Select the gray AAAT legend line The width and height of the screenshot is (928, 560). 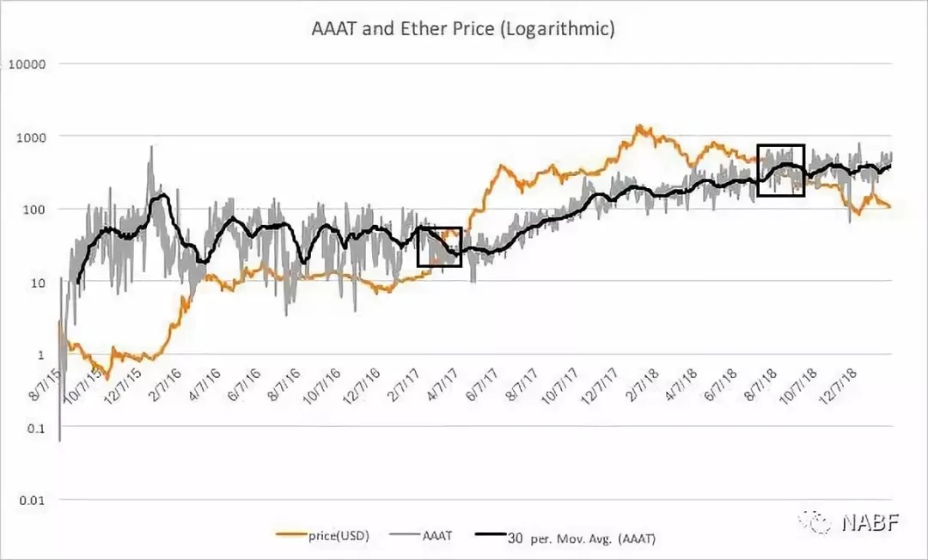tap(406, 535)
